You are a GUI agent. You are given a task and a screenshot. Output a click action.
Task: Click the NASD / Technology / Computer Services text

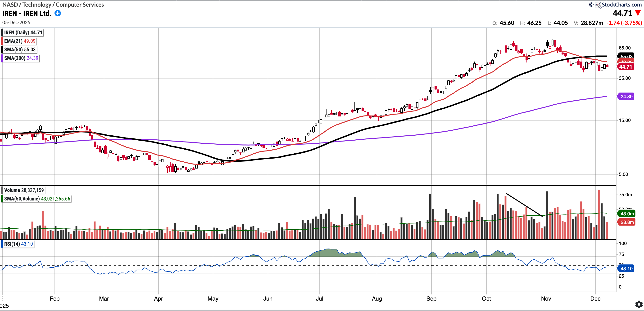click(53, 4)
